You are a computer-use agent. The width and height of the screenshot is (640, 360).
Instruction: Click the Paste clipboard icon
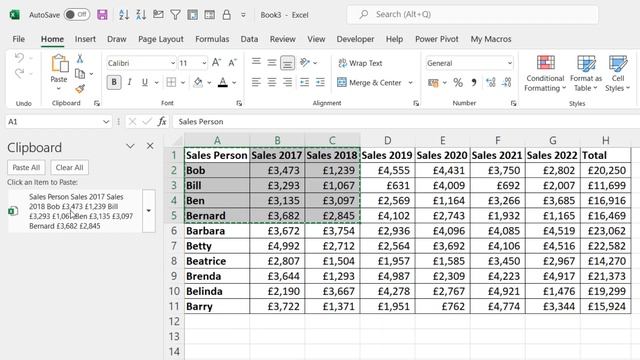[x=59, y=64]
